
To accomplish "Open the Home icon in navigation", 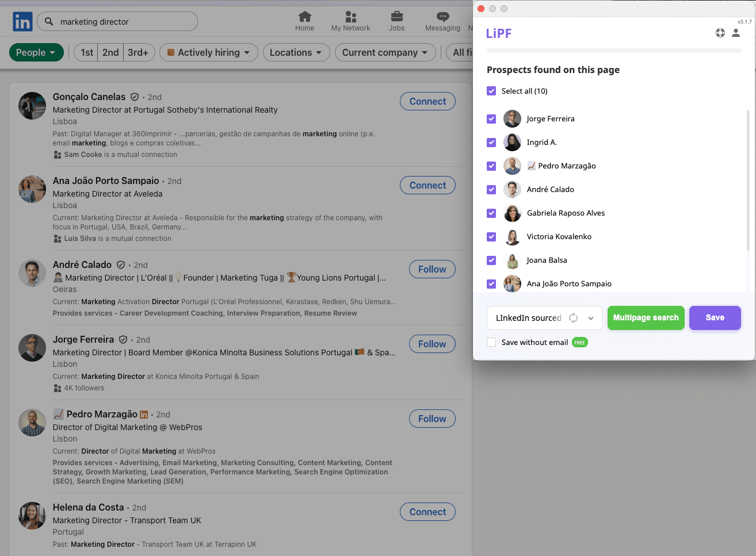I will [x=304, y=17].
